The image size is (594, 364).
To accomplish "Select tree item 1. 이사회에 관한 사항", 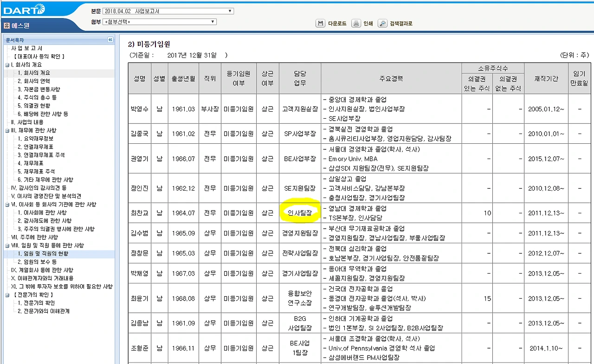I will (42, 213).
